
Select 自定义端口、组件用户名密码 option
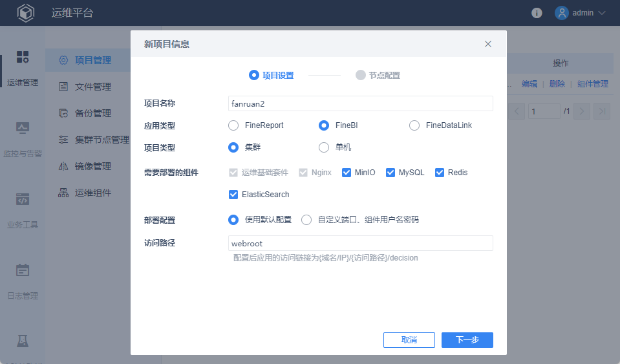click(306, 220)
